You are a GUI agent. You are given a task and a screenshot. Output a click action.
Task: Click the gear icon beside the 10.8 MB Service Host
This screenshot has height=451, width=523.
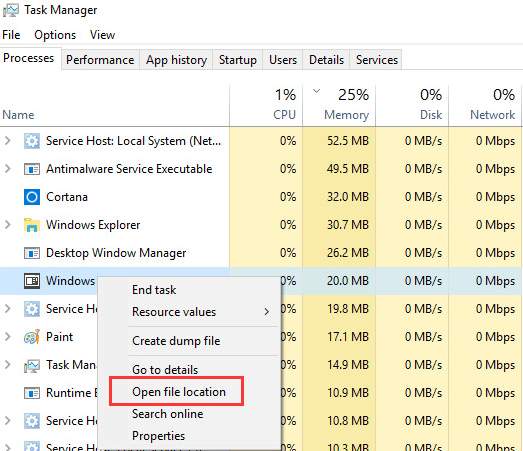click(x=32, y=421)
